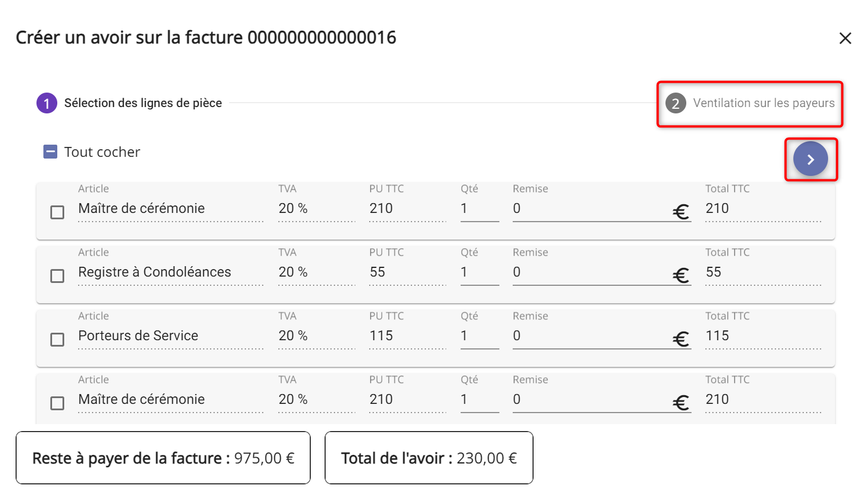Click Total de l'avoir box
This screenshot has width=868, height=493.
(x=429, y=458)
